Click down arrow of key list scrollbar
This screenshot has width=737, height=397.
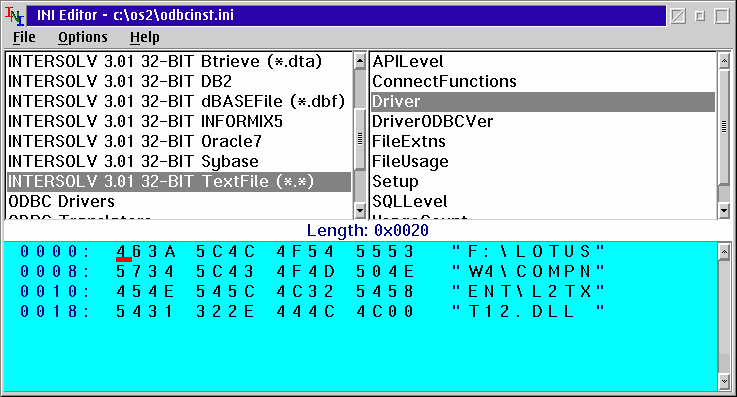724,210
